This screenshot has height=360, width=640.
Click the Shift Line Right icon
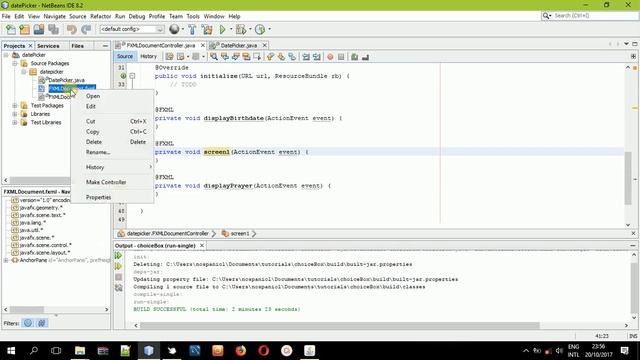pyautogui.click(x=317, y=57)
